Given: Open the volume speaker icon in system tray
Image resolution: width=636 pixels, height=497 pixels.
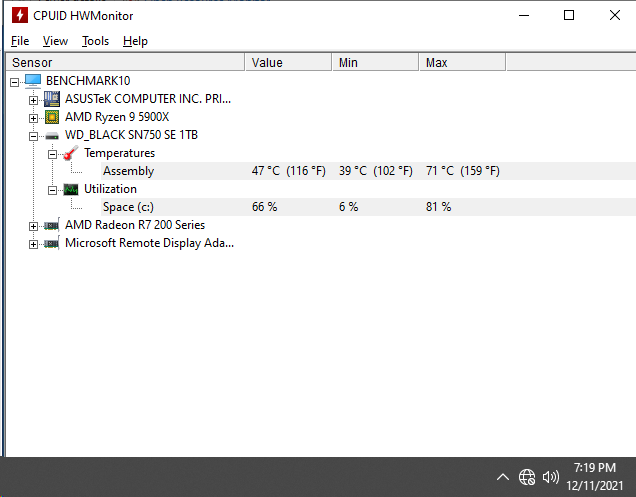Looking at the screenshot, I should point(550,477).
